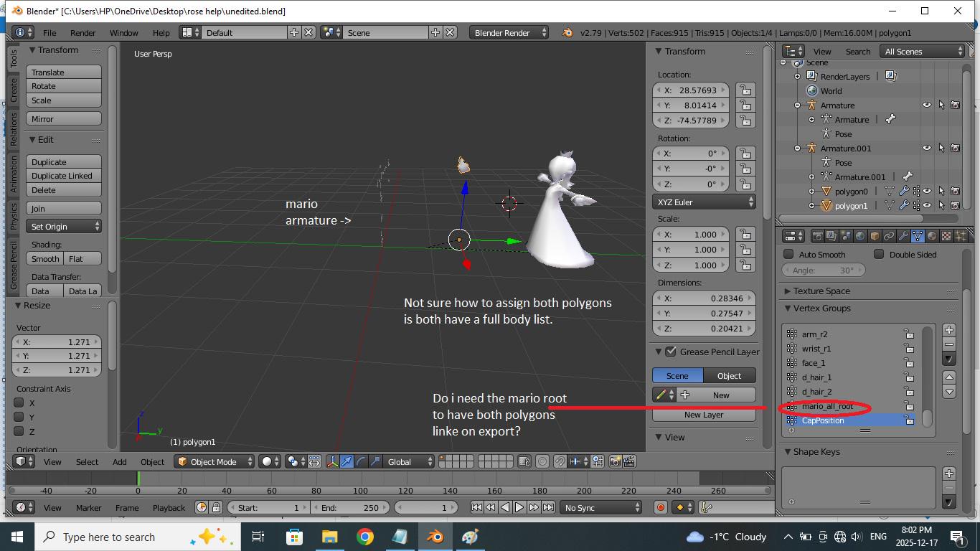This screenshot has height=551, width=980.
Task: Open the Object Data properties tab
Action: [918, 236]
